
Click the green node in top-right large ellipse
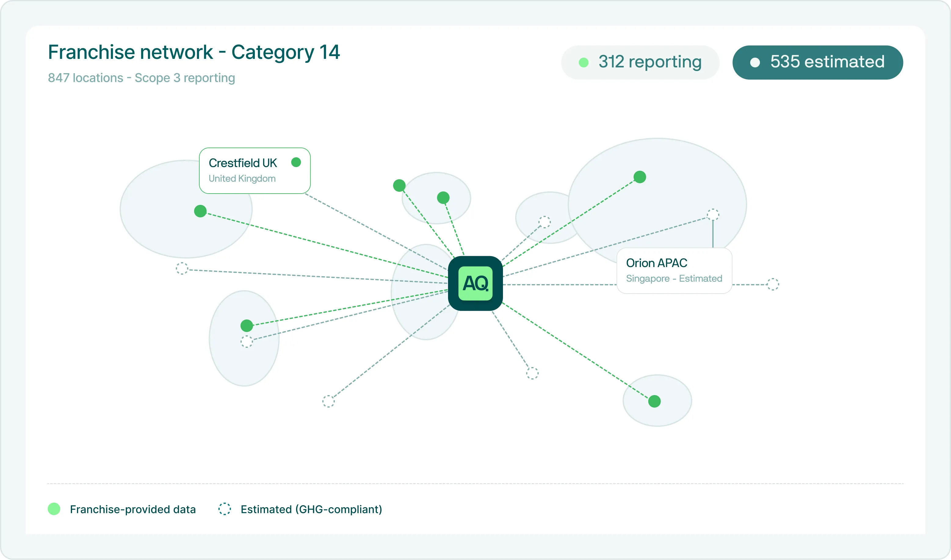[x=639, y=177]
